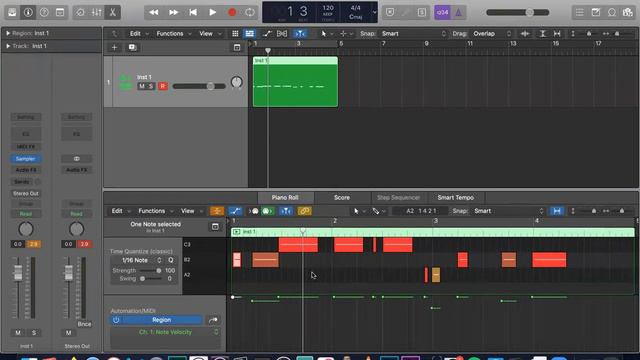Record-enable Inst 1 with R button
Image resolution: width=640 pixels, height=360 pixels.
(x=163, y=86)
